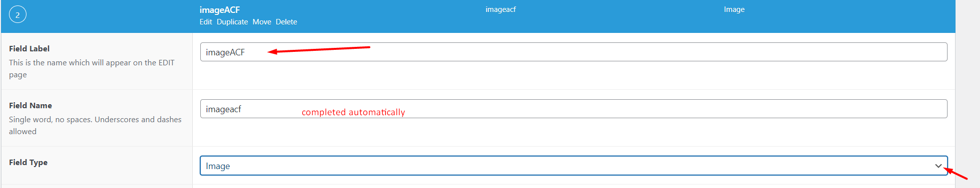Click the chevron arrow on Field Type select
The width and height of the screenshot is (980, 188).
pos(938,166)
